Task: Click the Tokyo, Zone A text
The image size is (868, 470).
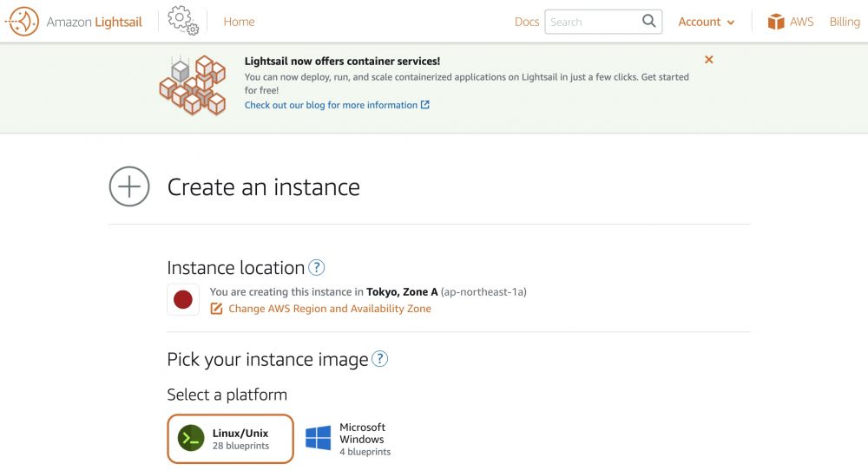Action: 402,292
